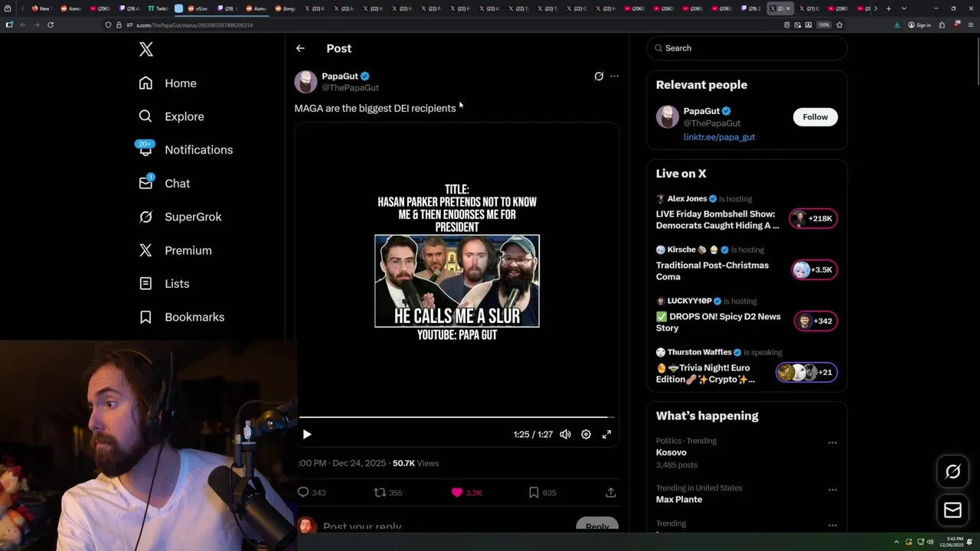
Task: Join Alex Jones live with +218K listeners
Action: point(814,219)
